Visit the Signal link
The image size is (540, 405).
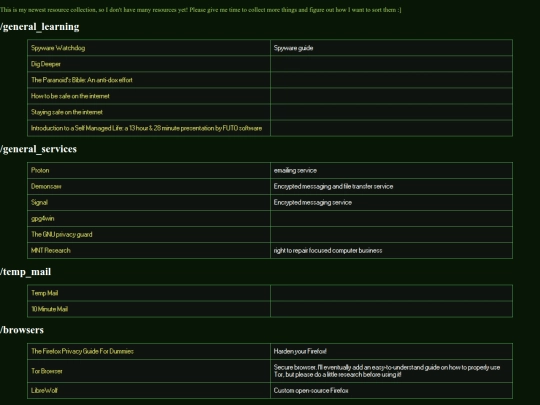pyautogui.click(x=39, y=202)
